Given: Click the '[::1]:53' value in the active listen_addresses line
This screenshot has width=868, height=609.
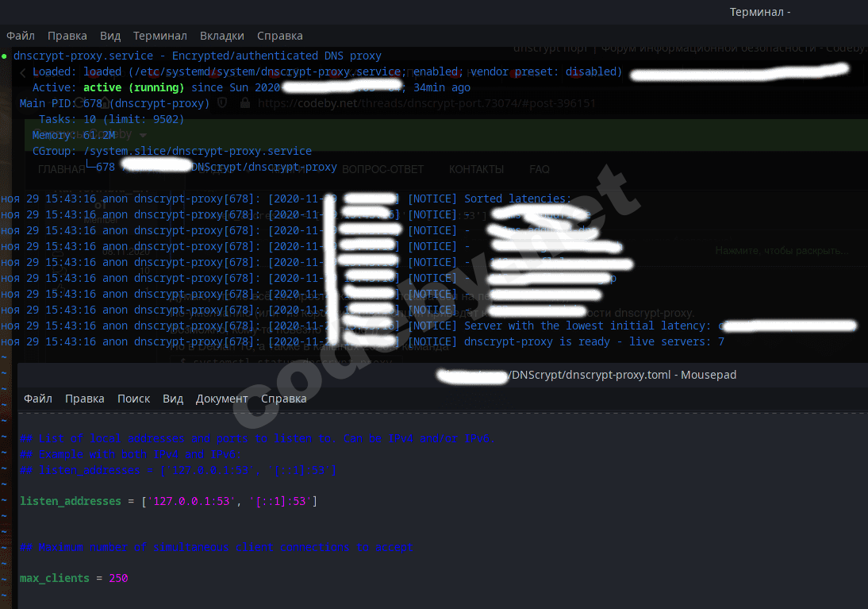Looking at the screenshot, I should click(281, 502).
